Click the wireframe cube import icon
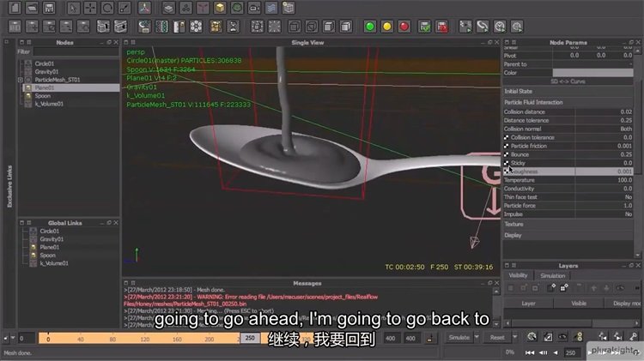The image size is (644, 361). coord(289,8)
